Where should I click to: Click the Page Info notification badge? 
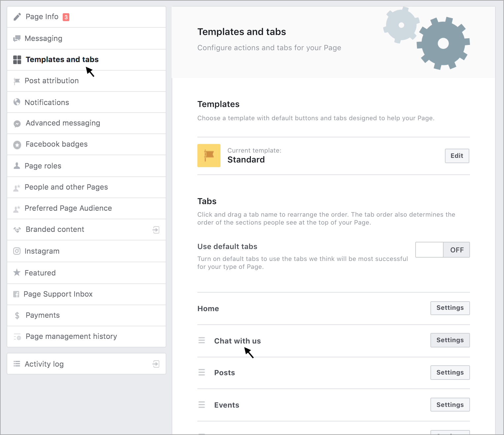click(x=66, y=17)
